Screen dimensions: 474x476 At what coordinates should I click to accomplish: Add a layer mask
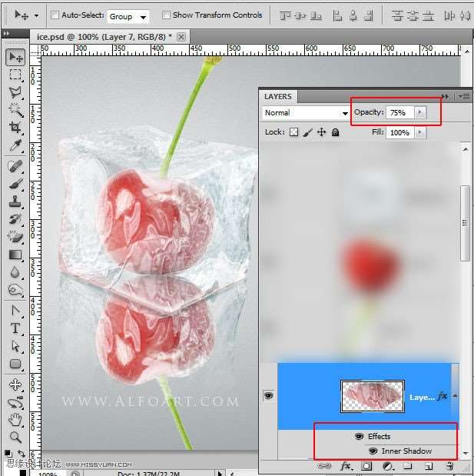click(366, 466)
